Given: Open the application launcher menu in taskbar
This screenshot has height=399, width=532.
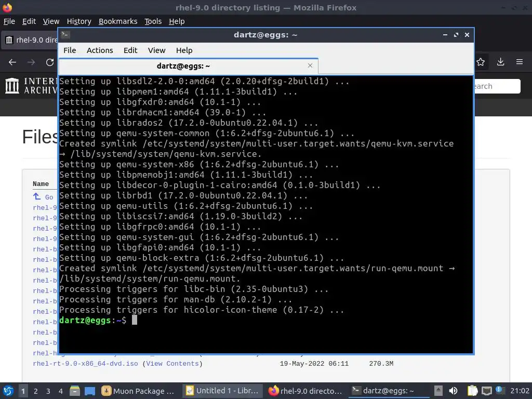Looking at the screenshot, I should (x=8, y=391).
